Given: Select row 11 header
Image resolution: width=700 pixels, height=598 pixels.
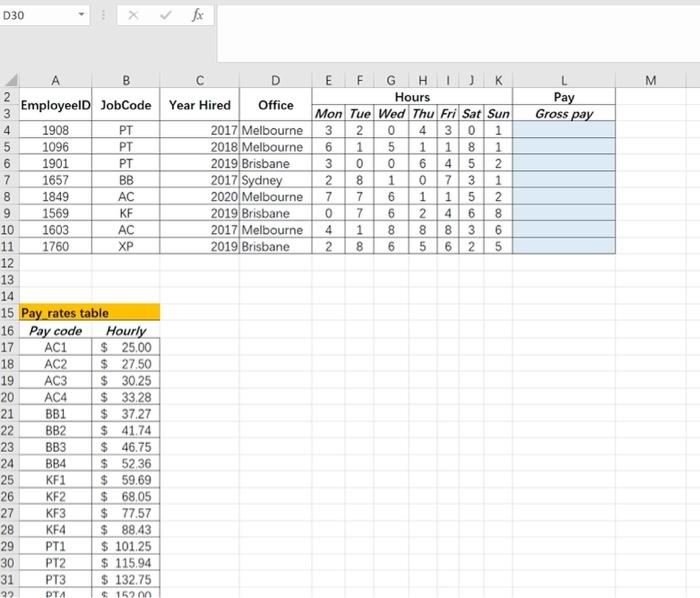Looking at the screenshot, I should (8, 246).
